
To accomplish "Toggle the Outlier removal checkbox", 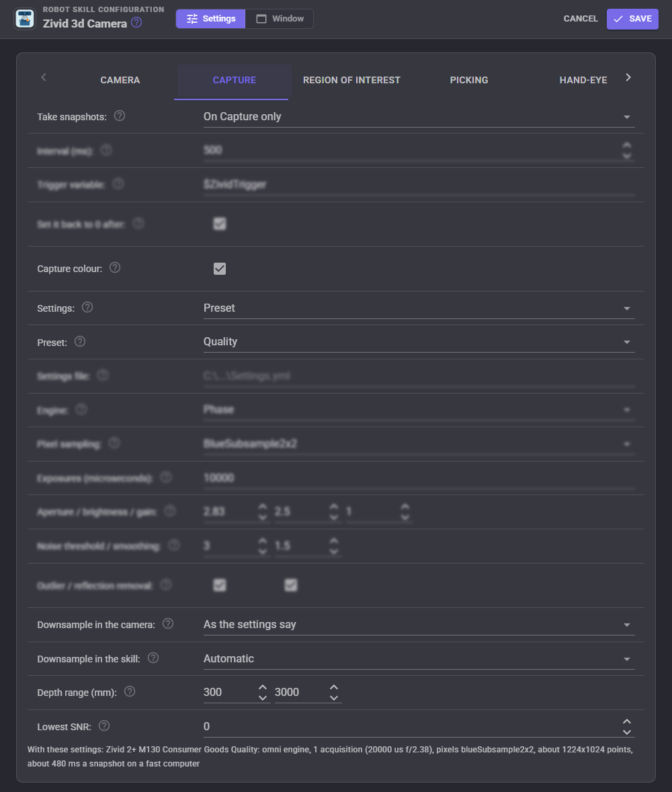I will [219, 585].
